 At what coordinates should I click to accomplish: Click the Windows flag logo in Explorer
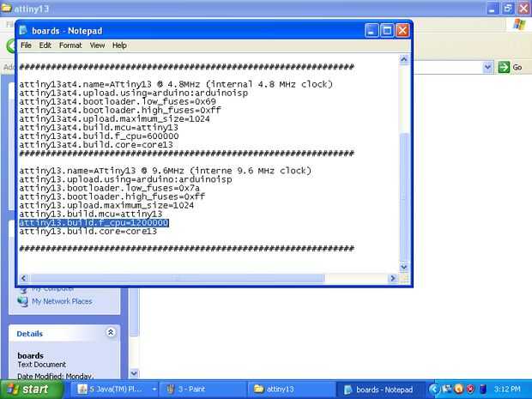click(519, 24)
